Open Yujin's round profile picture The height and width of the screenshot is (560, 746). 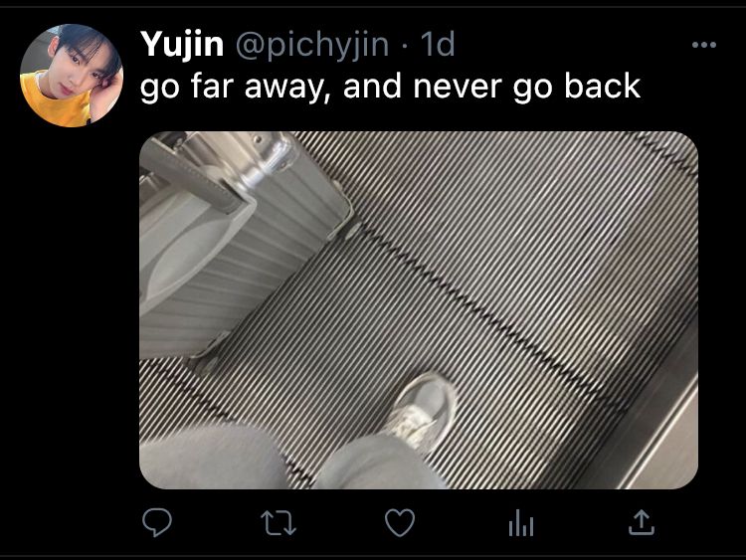pos(72,76)
